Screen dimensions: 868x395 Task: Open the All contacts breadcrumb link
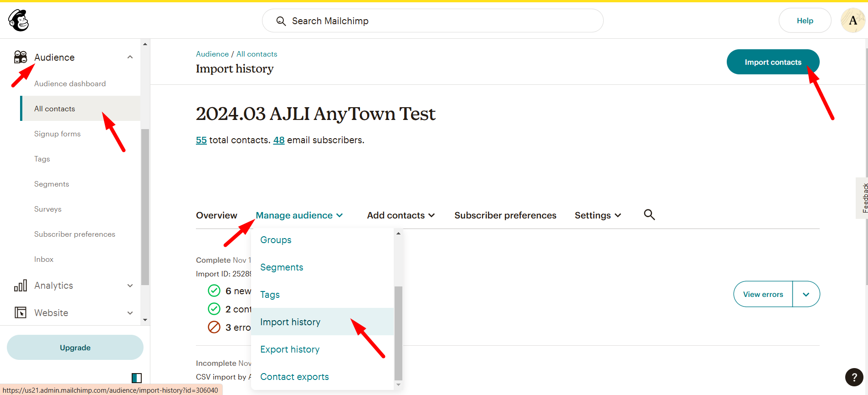257,54
